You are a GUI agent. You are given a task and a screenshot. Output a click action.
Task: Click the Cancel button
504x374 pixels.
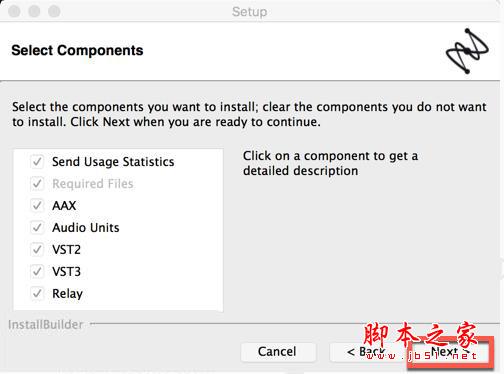(278, 352)
